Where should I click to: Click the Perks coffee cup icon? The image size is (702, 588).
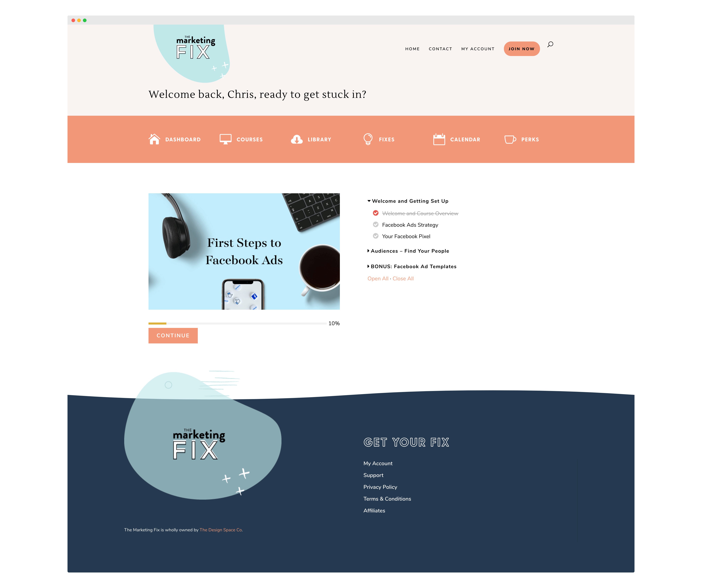(509, 139)
